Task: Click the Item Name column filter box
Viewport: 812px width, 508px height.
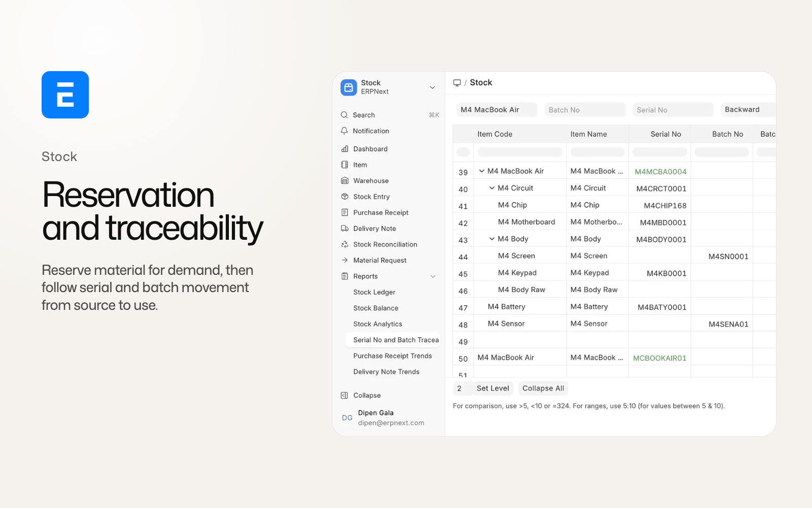Action: (597, 152)
